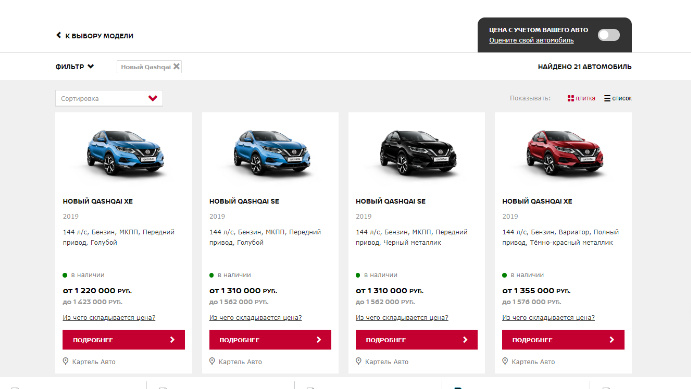
Task: Click the title of the 1 220 000 card
Action: 97,201
